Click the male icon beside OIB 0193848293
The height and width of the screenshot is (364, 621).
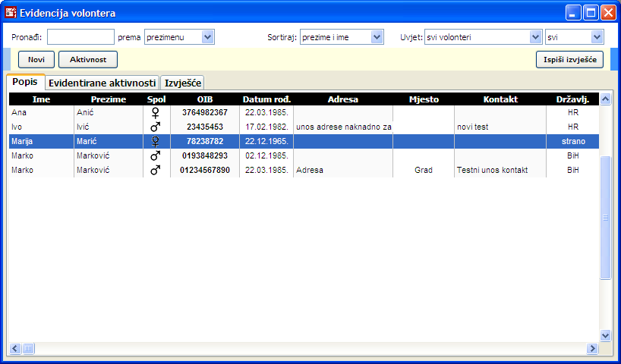click(x=155, y=155)
